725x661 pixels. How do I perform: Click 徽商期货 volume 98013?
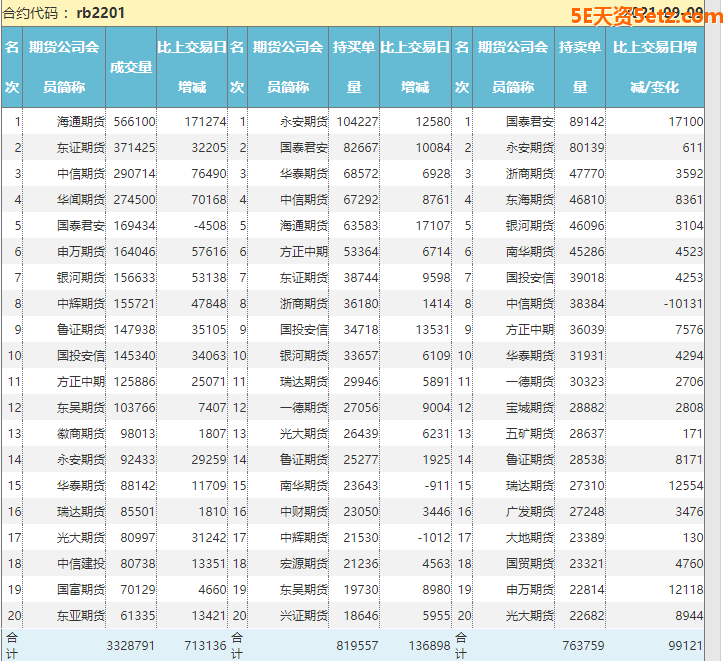(x=138, y=434)
